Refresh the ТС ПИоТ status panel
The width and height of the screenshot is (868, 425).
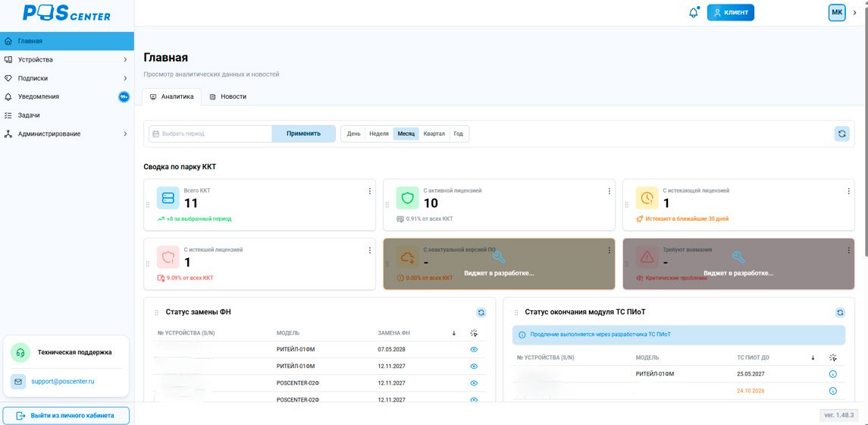(x=840, y=313)
